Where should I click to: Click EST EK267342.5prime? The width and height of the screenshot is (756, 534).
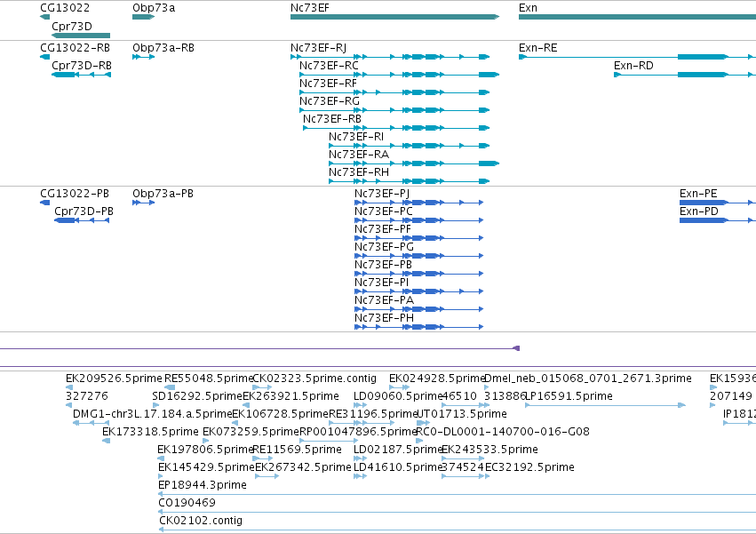267,476
